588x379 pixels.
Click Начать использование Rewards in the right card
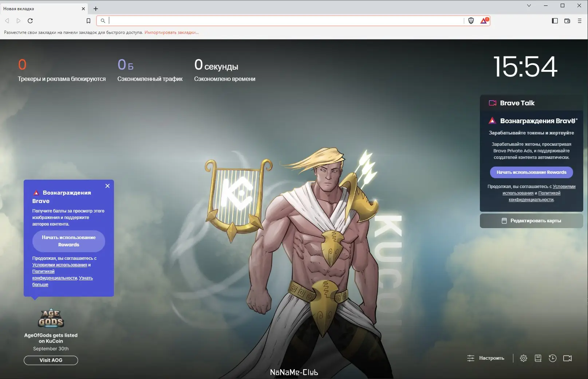coord(532,172)
